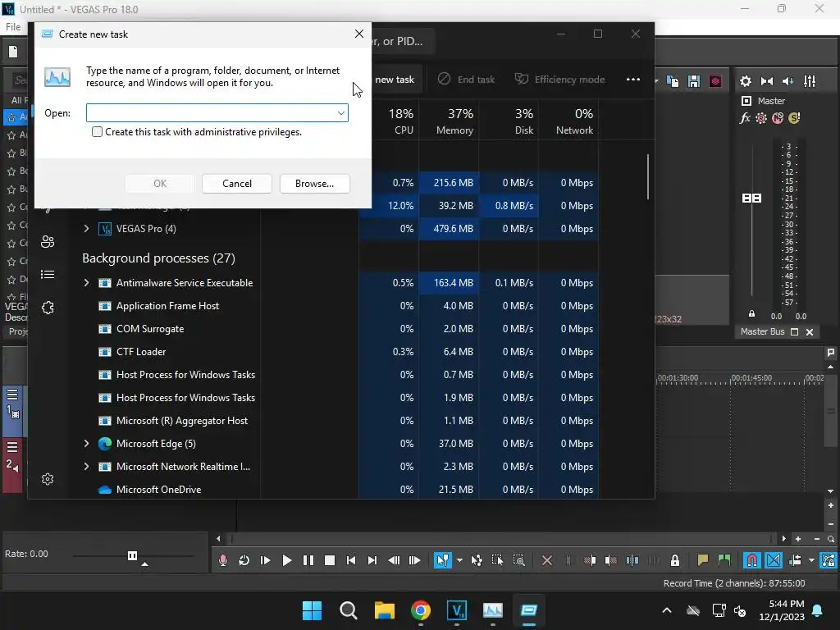Expand Microsoft Edge (5) process group
The width and height of the screenshot is (840, 630).
click(x=86, y=444)
